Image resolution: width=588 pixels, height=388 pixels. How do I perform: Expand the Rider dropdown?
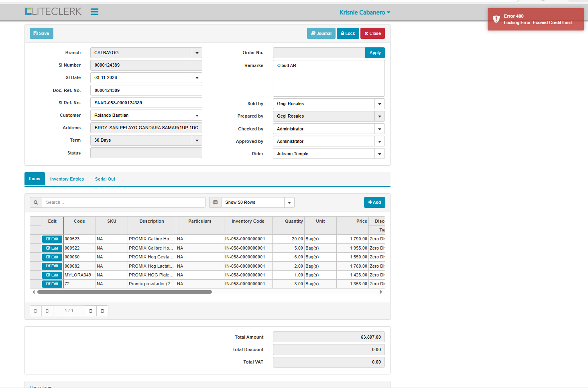379,154
